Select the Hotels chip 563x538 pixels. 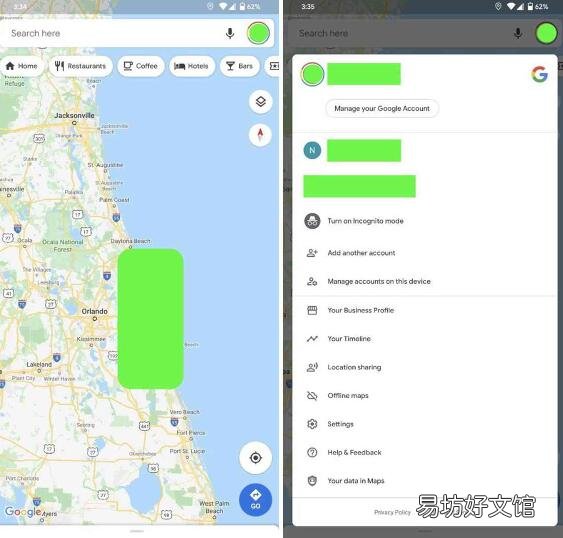(x=192, y=66)
